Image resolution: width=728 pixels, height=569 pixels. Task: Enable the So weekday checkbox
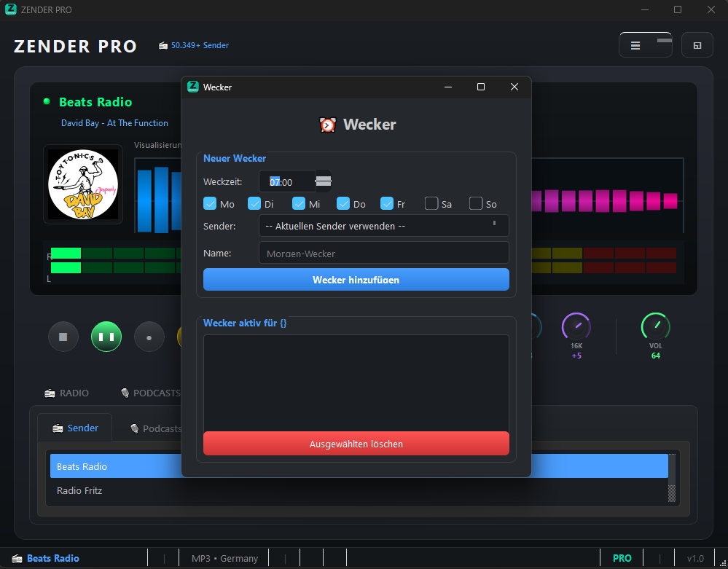[476, 203]
